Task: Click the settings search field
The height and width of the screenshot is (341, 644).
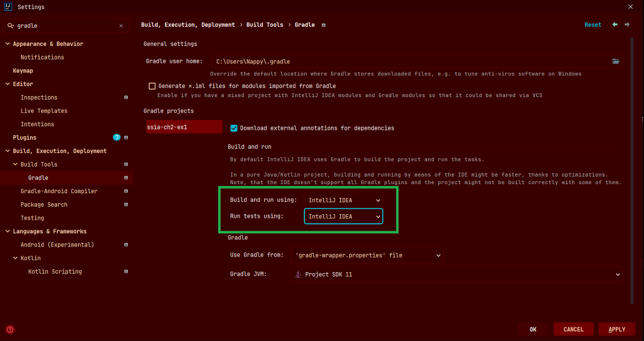Action: pos(66,26)
